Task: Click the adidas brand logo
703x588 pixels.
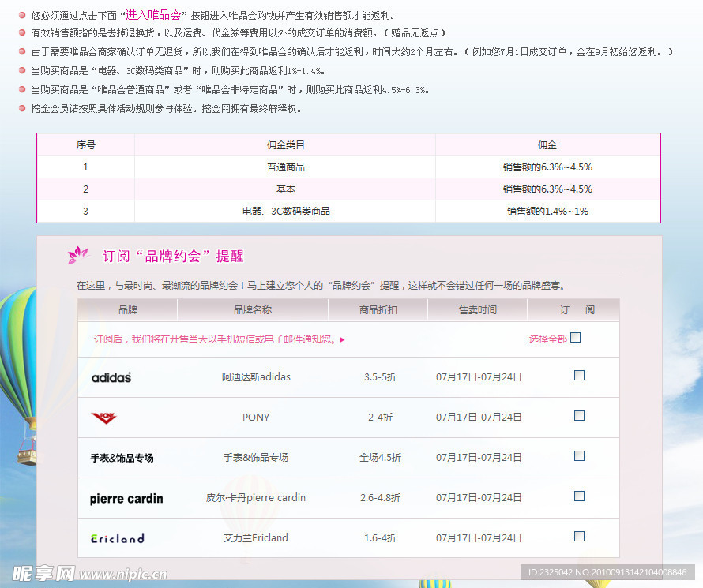Action: tap(111, 377)
